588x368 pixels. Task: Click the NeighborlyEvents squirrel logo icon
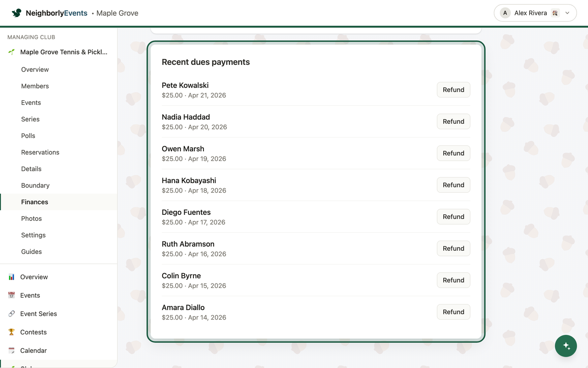[x=17, y=13]
